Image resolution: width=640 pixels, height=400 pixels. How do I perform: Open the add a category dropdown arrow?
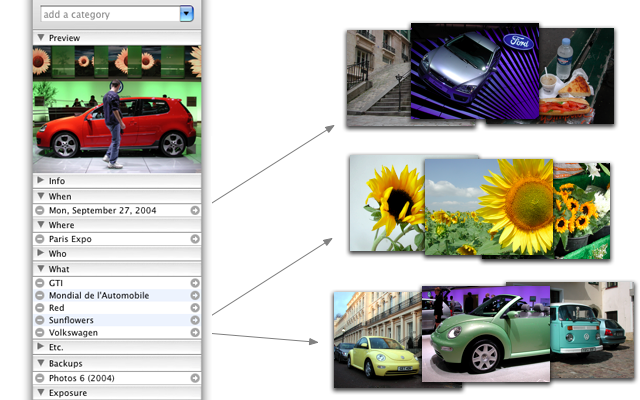pyautogui.click(x=186, y=14)
